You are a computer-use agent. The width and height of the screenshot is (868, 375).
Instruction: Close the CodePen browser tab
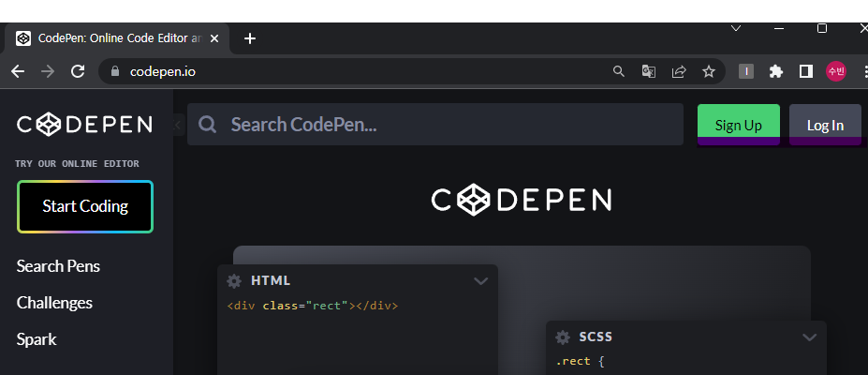tap(214, 38)
